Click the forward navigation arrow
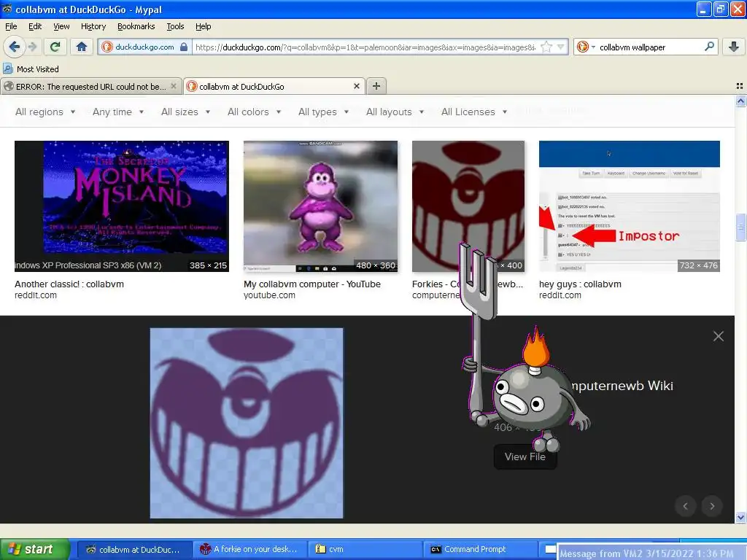Viewport: 747px width, 560px height. (32, 47)
